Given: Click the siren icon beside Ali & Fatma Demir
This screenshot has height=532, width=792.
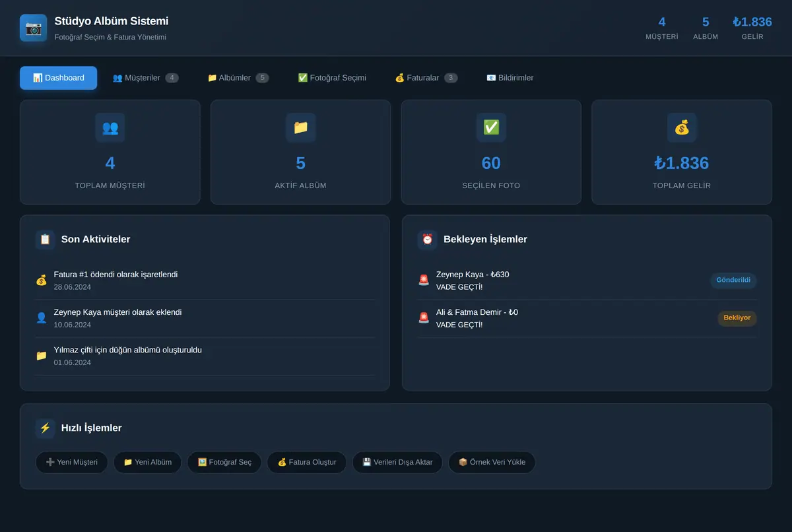Looking at the screenshot, I should click(x=424, y=317).
